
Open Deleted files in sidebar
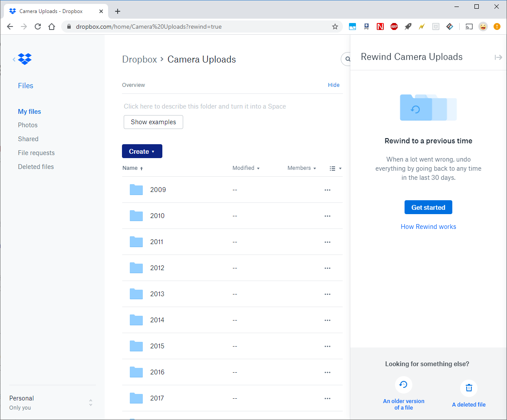pos(36,167)
